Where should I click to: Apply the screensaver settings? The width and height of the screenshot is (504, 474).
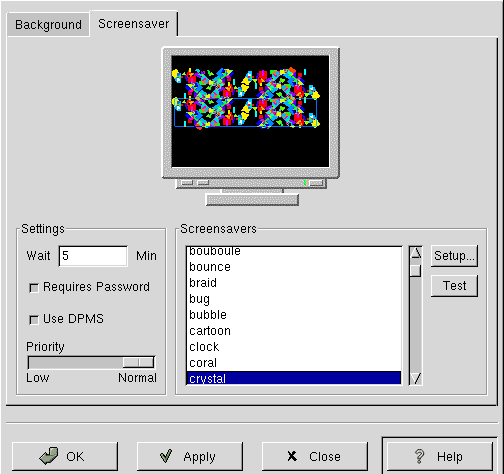(x=190, y=456)
